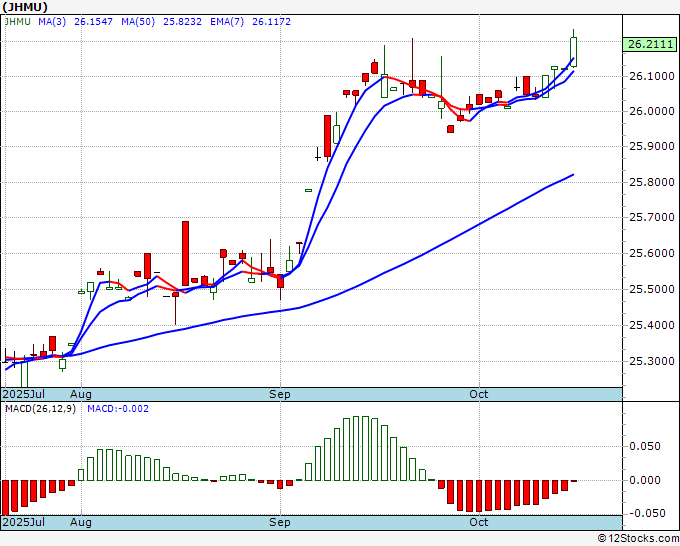680x546 pixels.
Task: Click Sep on MACD time axis
Action: [280, 522]
